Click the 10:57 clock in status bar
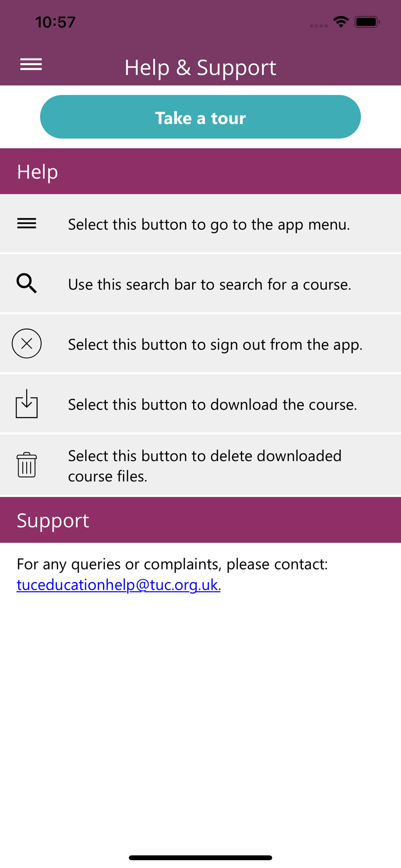This screenshot has width=401, height=868. 55,22
